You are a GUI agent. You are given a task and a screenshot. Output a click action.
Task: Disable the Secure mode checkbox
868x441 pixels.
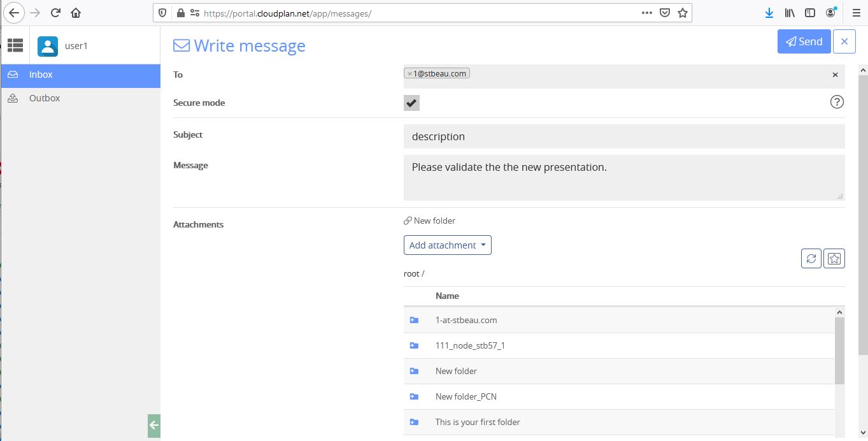(411, 103)
